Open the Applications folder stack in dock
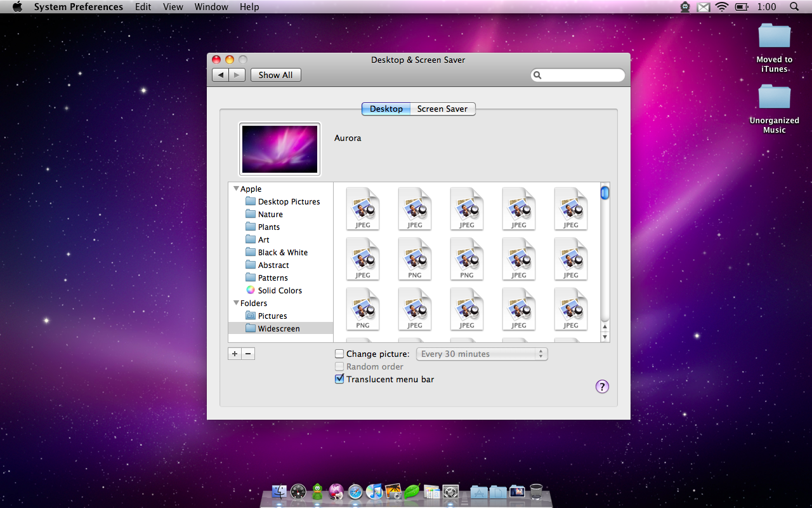 [479, 491]
